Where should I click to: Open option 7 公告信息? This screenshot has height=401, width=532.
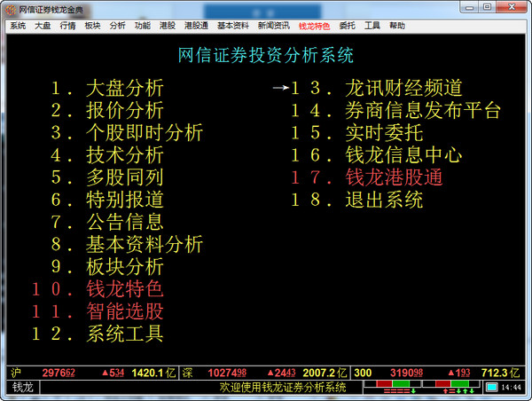click(x=107, y=222)
